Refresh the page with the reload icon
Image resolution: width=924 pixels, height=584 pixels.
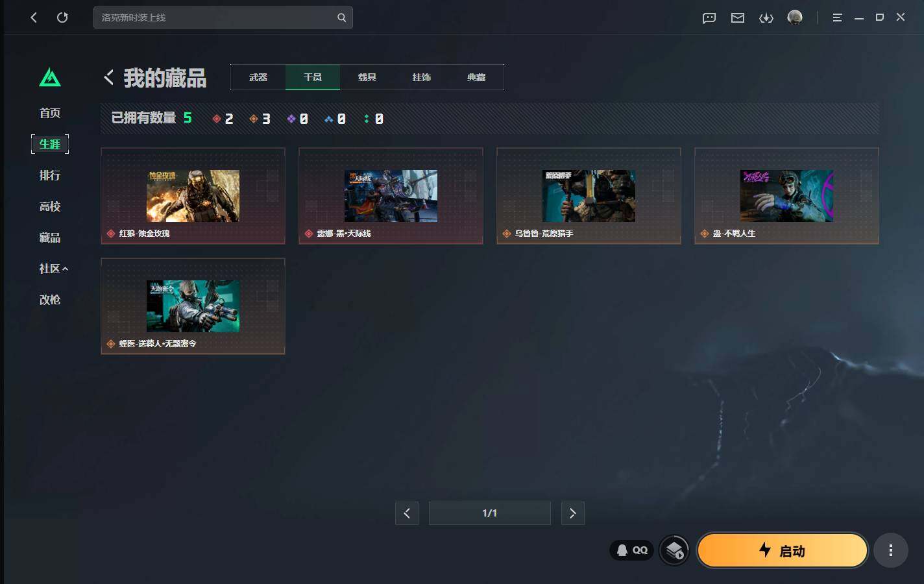pos(62,18)
